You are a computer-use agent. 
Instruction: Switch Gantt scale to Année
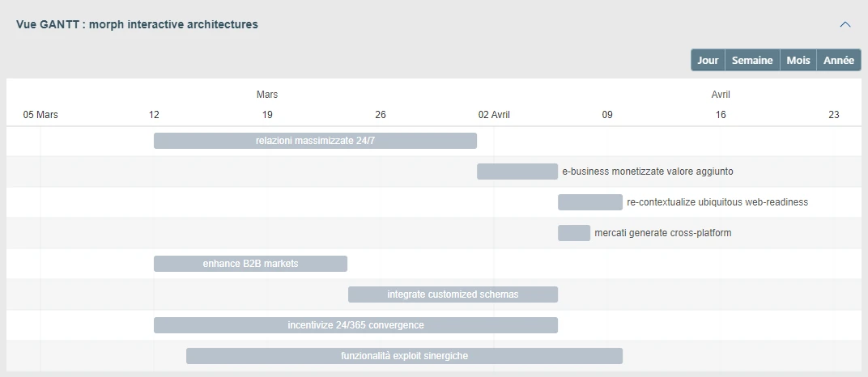[839, 60]
